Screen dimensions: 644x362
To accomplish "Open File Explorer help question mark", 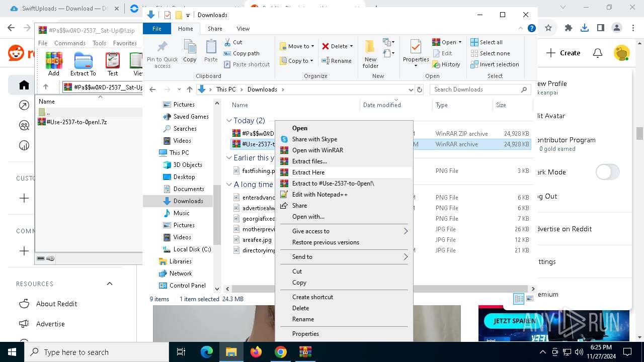I will 531,29.
